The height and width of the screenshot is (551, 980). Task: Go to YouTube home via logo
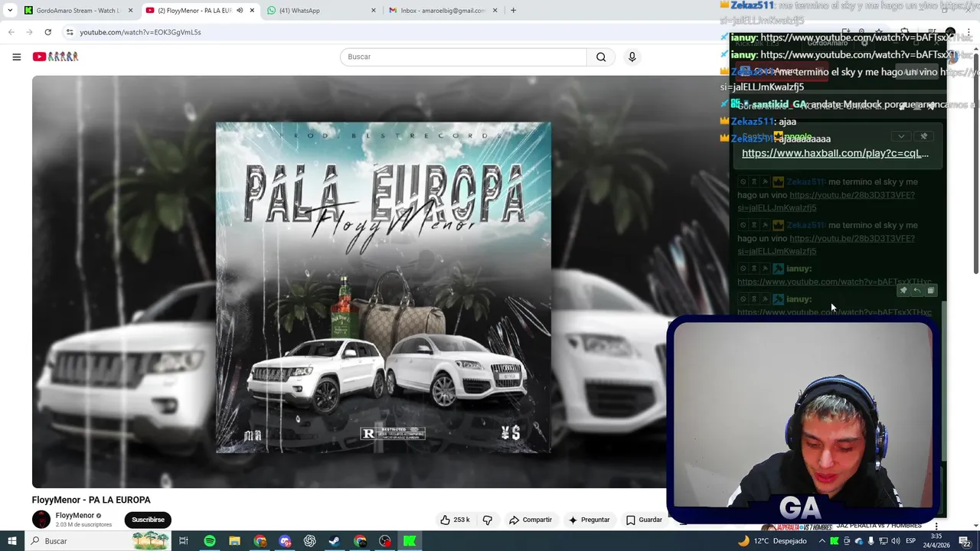[x=55, y=57]
